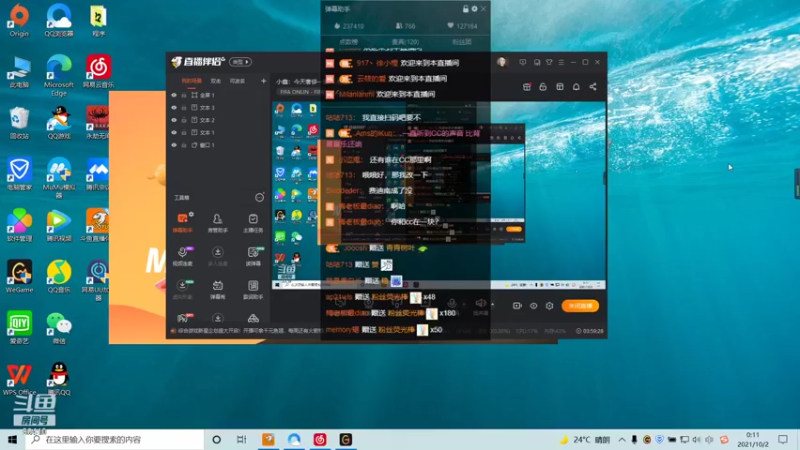800x450 pixels.
Task: Click the stream title text 小曲: 今天...
Action: coord(298,81)
